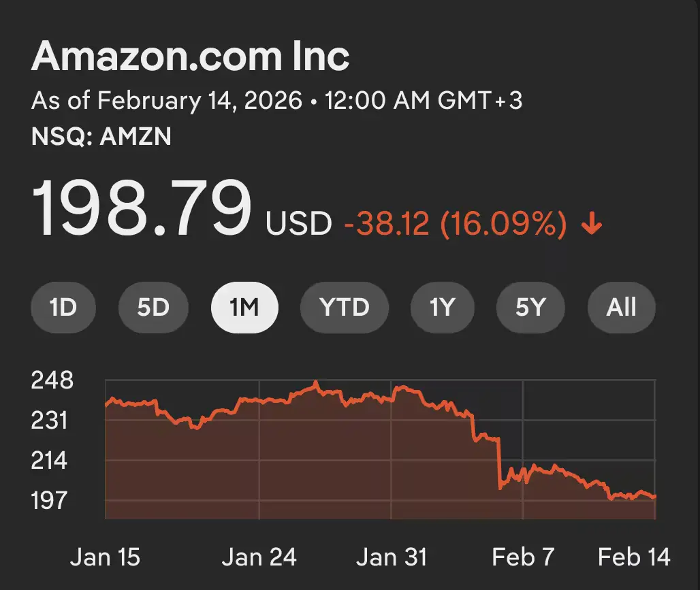This screenshot has height=590, width=700.
Task: Click the Jan 31 date label
Action: pyautogui.click(x=392, y=558)
